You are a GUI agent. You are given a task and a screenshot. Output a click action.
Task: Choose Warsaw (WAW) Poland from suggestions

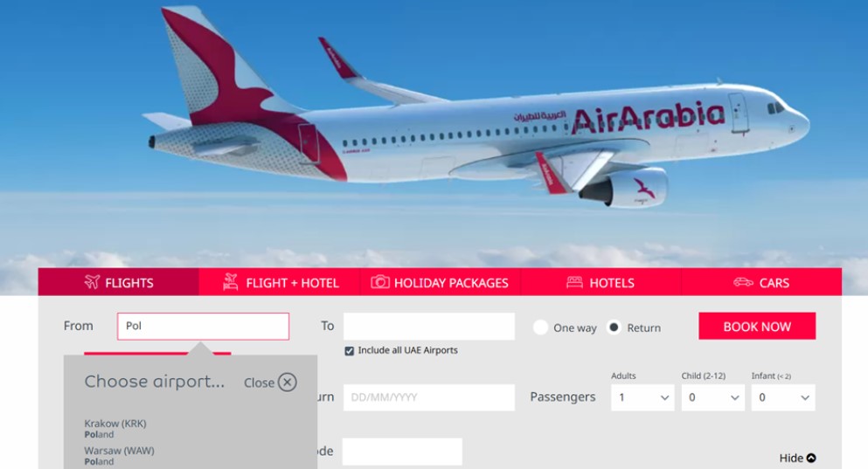tap(119, 456)
